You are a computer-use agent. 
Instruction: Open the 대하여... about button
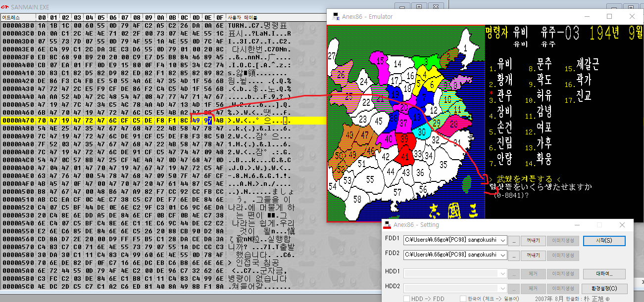[x=604, y=274]
